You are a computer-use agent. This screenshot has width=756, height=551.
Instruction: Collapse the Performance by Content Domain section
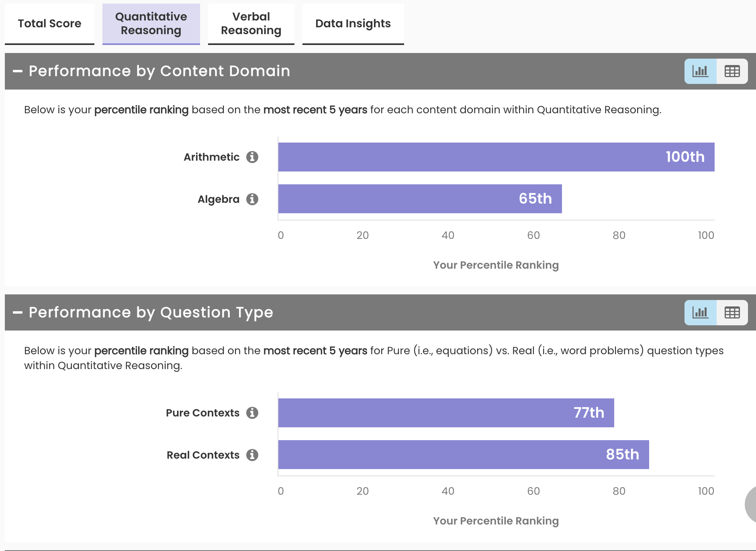coord(18,71)
